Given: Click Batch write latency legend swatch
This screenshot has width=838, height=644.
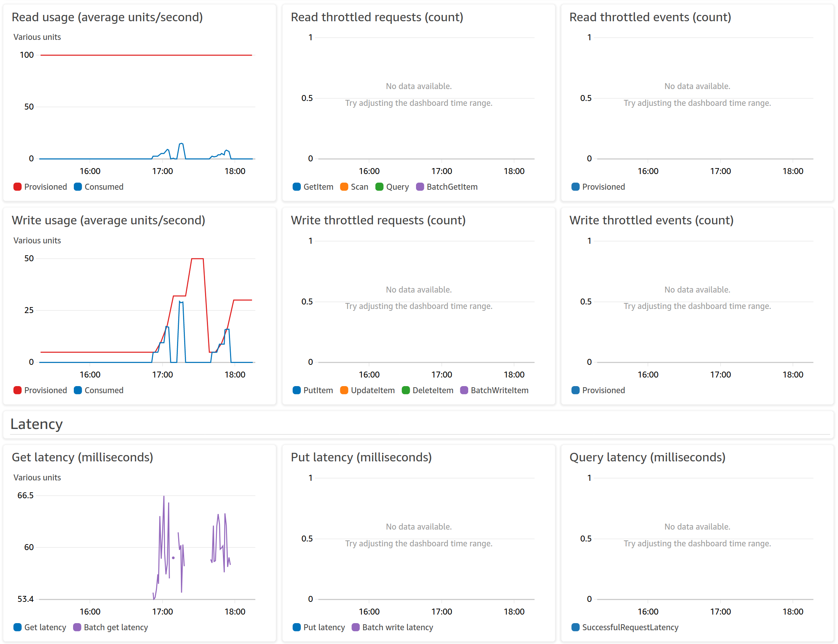Looking at the screenshot, I should pyautogui.click(x=355, y=627).
